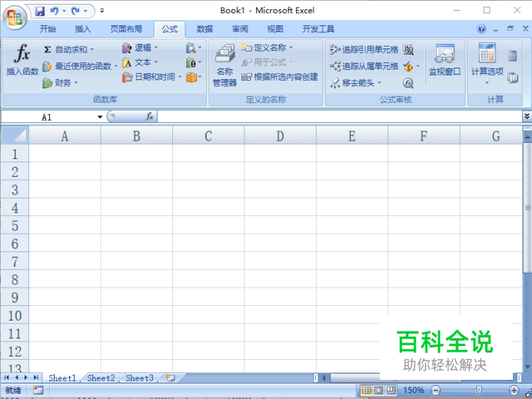Switch to the 数据 (Data) tab
This screenshot has width=532, height=399.
(205, 29)
